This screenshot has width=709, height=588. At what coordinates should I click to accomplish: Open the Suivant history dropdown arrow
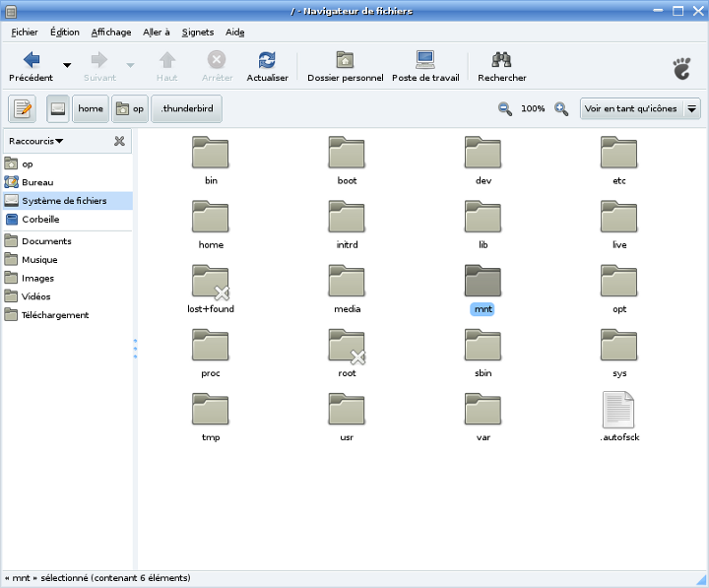tap(130, 66)
